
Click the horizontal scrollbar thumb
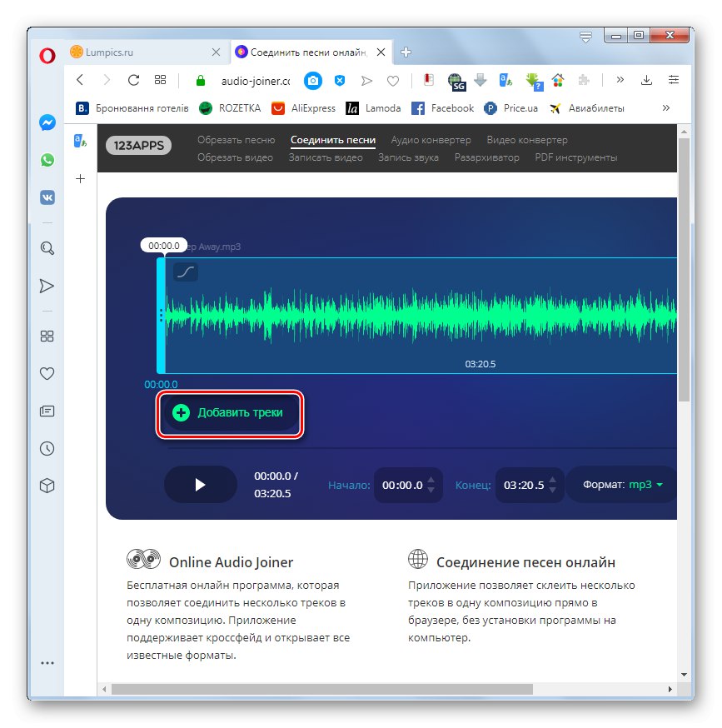[x=321, y=690]
